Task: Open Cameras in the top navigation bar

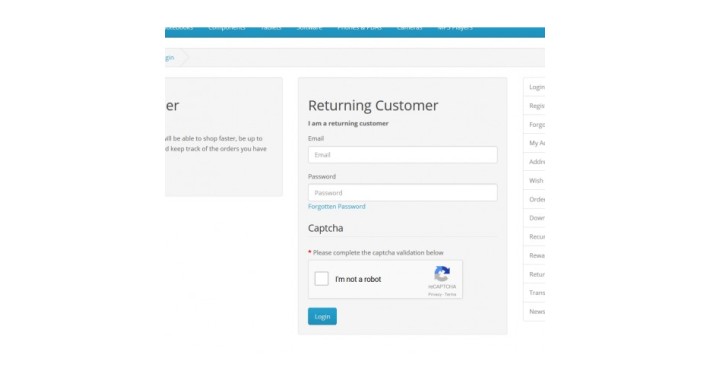Action: point(409,28)
